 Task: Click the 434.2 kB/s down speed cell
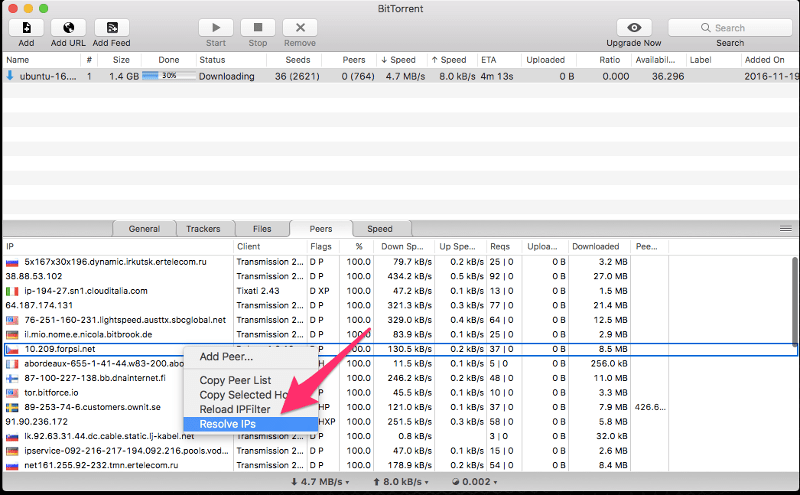tap(410, 276)
